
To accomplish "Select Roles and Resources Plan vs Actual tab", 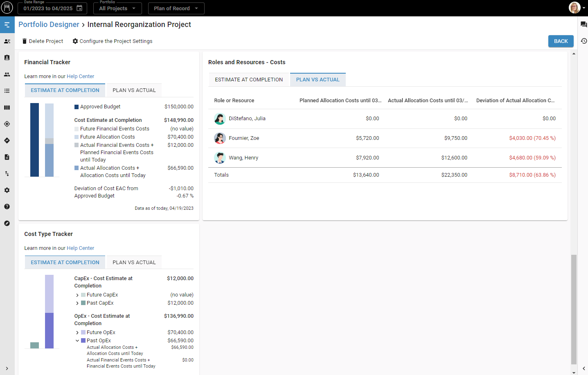I will pos(318,80).
